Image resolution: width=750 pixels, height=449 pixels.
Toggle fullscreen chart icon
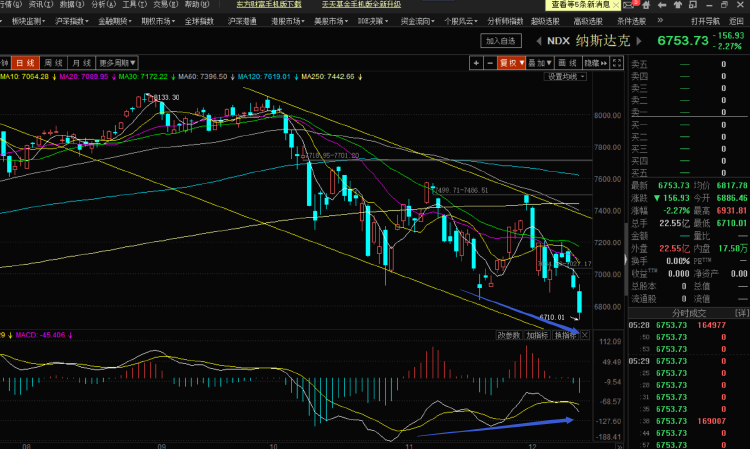point(617,63)
